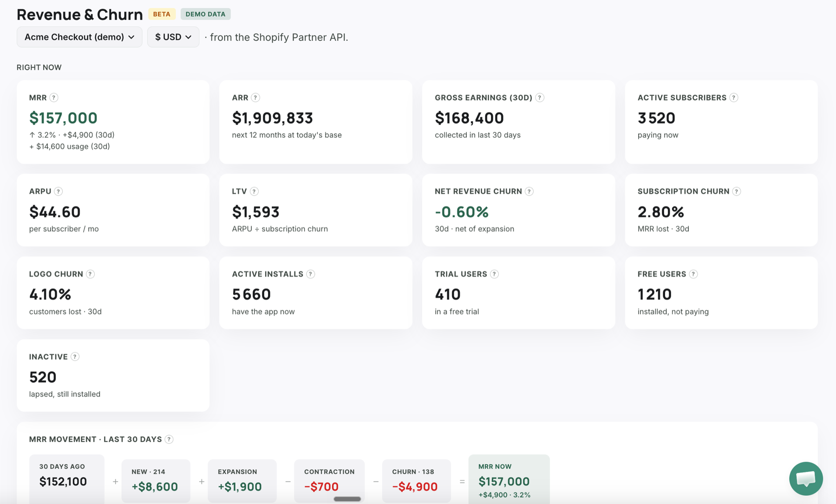Show the Logo Churn help tooltip
The height and width of the screenshot is (504, 836).
click(91, 274)
